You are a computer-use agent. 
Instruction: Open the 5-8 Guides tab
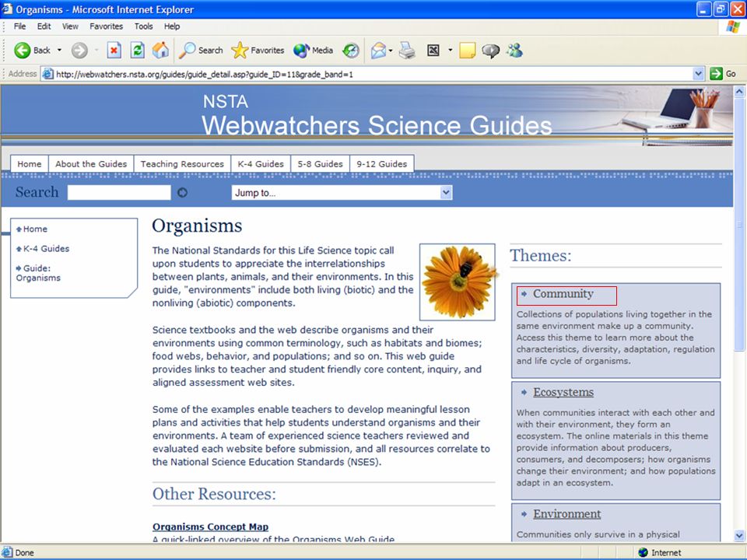click(x=320, y=164)
